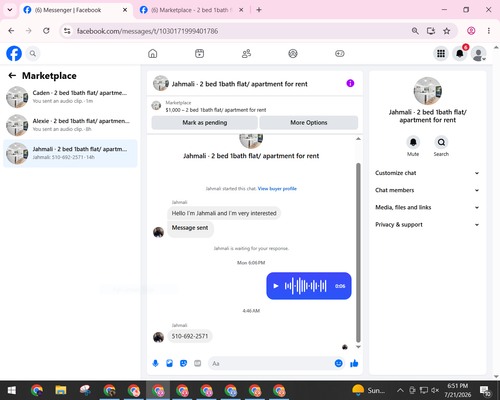Click the 510-692-2571 message bubble

(190, 336)
